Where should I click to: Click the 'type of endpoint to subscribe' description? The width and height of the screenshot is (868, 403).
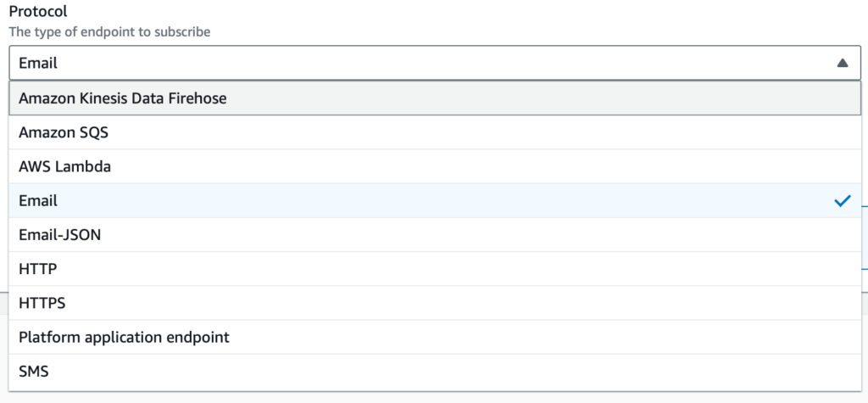[x=109, y=31]
